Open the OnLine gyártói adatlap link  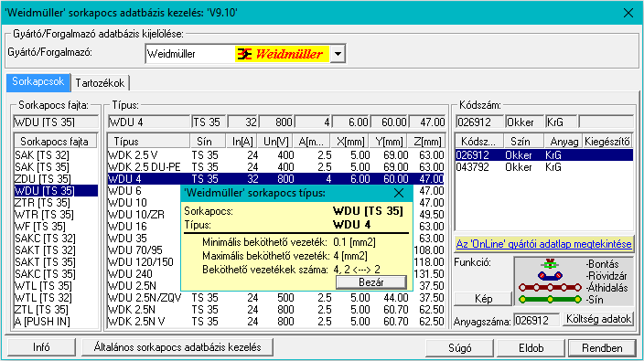pyautogui.click(x=543, y=244)
